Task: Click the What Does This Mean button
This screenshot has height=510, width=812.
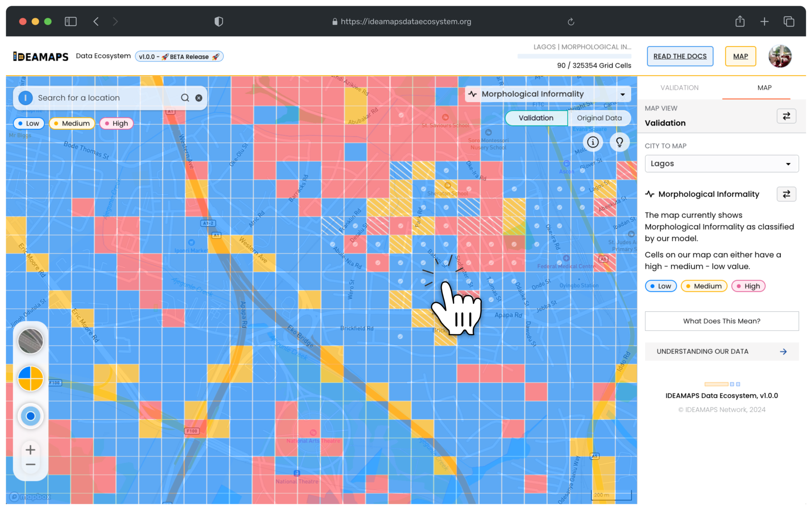Action: (x=721, y=321)
